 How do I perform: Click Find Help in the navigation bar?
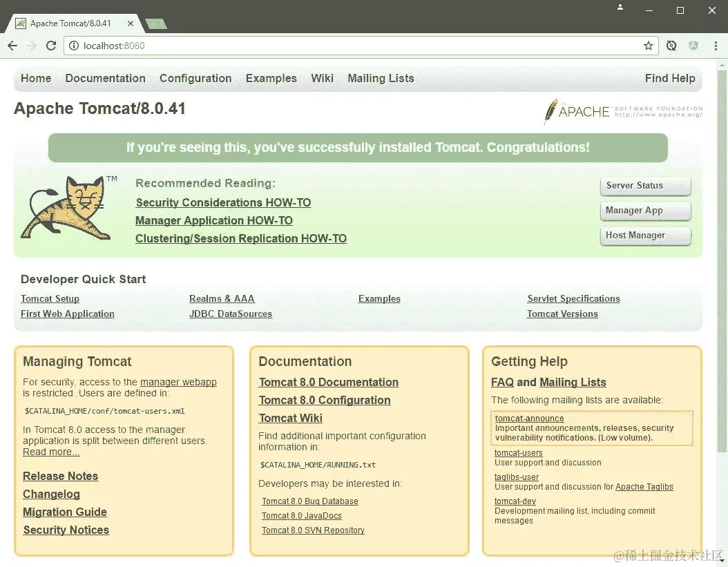coord(670,79)
